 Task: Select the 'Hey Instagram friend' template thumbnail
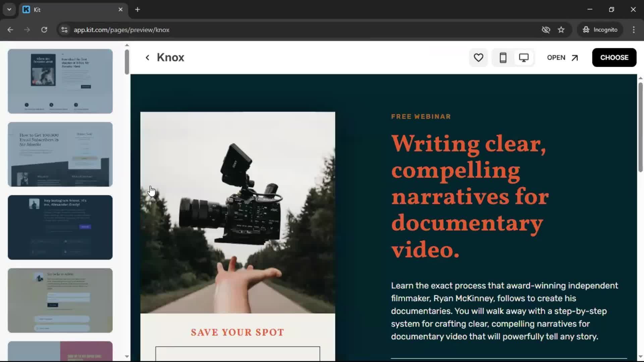point(60,227)
